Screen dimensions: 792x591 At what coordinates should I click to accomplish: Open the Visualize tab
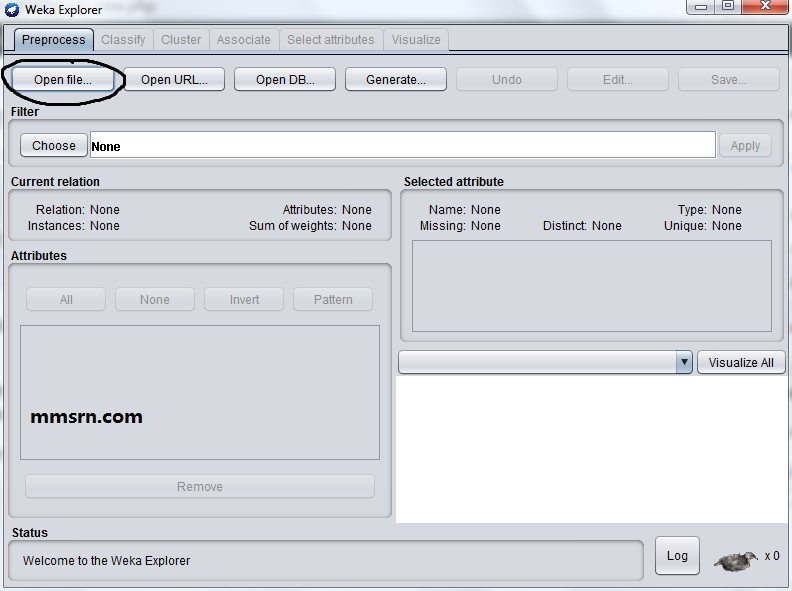click(416, 40)
